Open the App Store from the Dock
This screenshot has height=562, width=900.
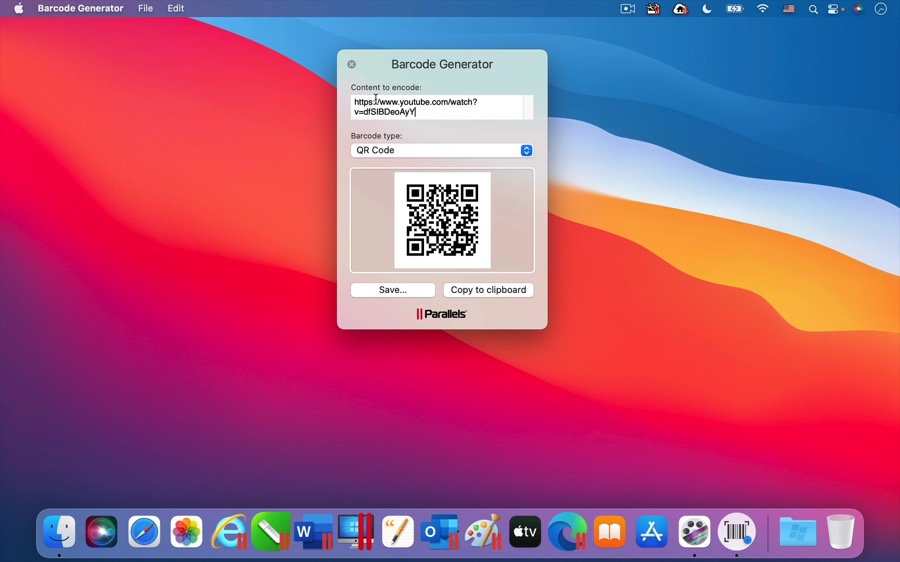pos(652,531)
